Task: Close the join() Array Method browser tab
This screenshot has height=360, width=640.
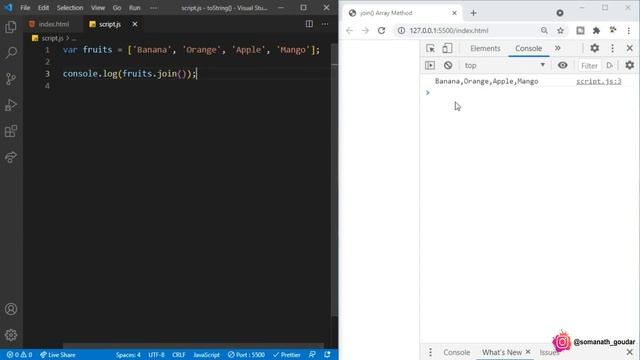Action: pyautogui.click(x=454, y=13)
